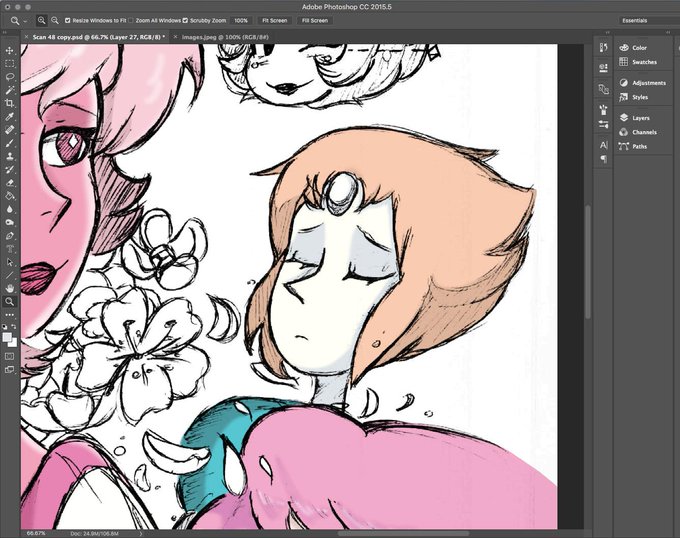680x538 pixels.
Task: Select the Spot Healing Brush tool
Action: click(10, 130)
